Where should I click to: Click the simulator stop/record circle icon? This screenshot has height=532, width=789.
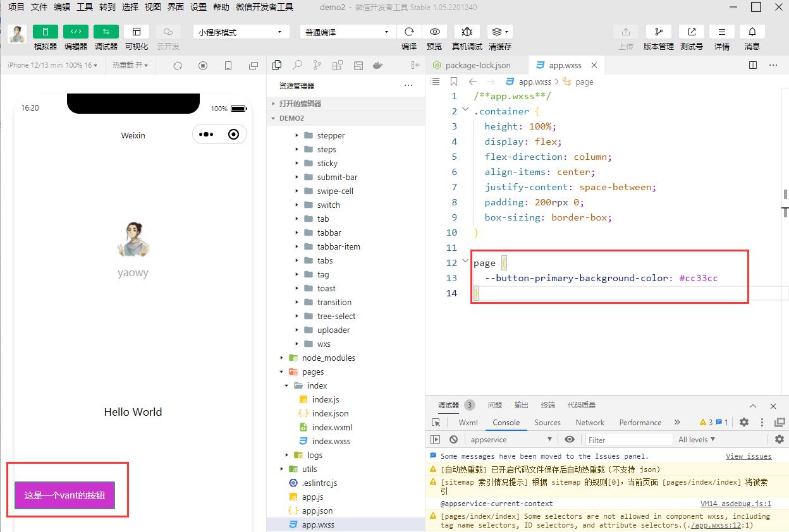(203, 66)
